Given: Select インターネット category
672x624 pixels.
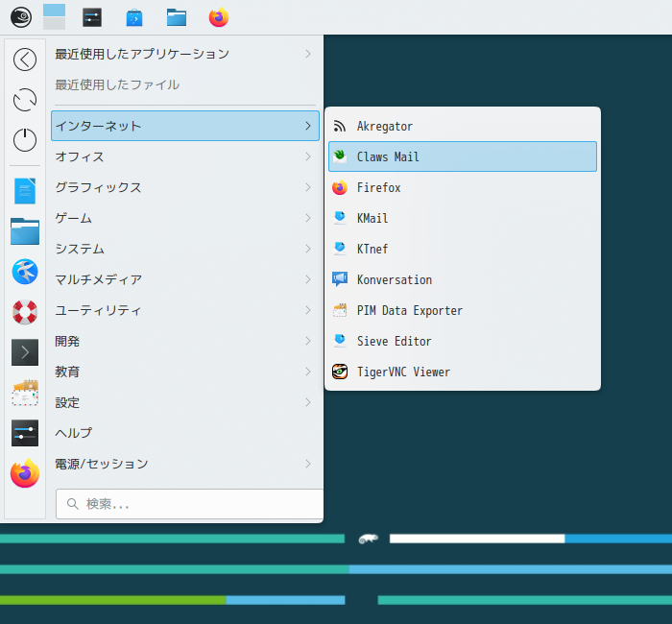Looking at the screenshot, I should pos(185,126).
